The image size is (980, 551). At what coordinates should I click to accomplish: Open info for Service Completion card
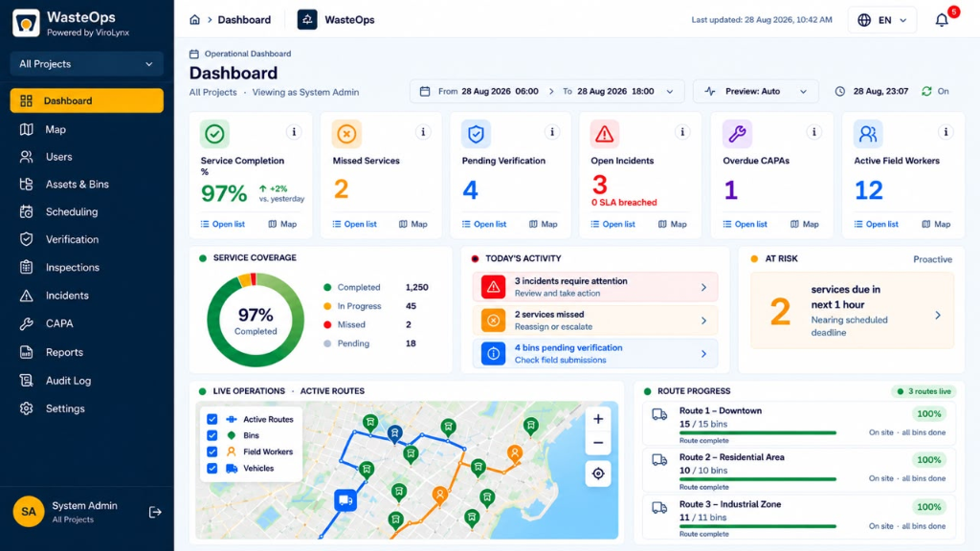[294, 132]
